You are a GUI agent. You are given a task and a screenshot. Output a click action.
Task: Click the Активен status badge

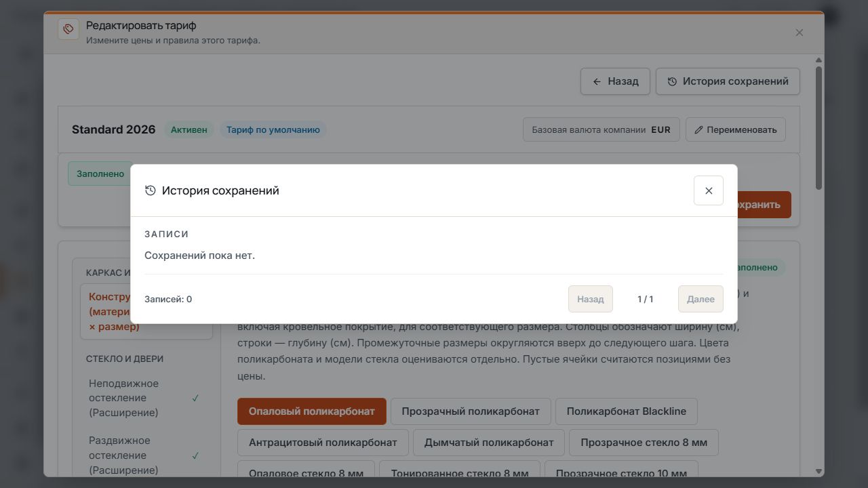[189, 129]
